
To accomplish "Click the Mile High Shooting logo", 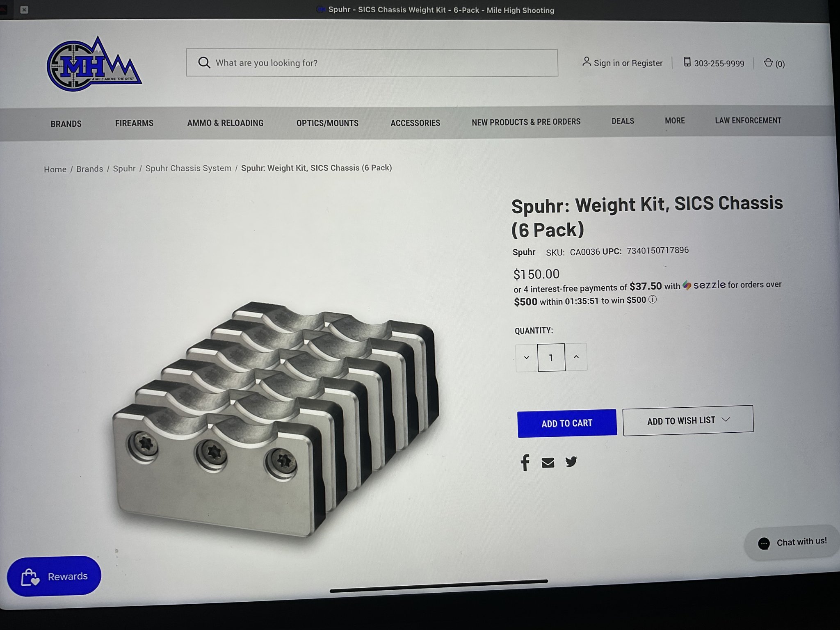I will (x=94, y=64).
